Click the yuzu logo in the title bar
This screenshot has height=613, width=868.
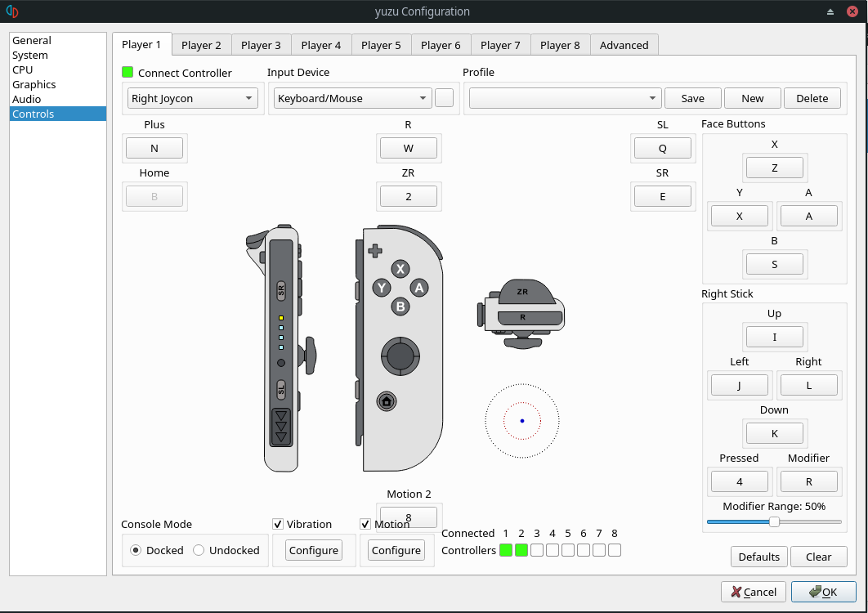[x=12, y=11]
